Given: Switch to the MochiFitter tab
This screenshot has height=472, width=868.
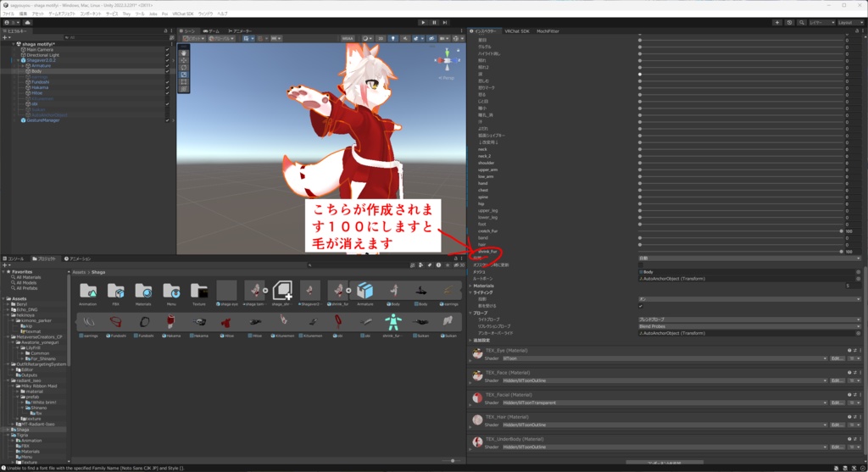Looking at the screenshot, I should point(548,31).
